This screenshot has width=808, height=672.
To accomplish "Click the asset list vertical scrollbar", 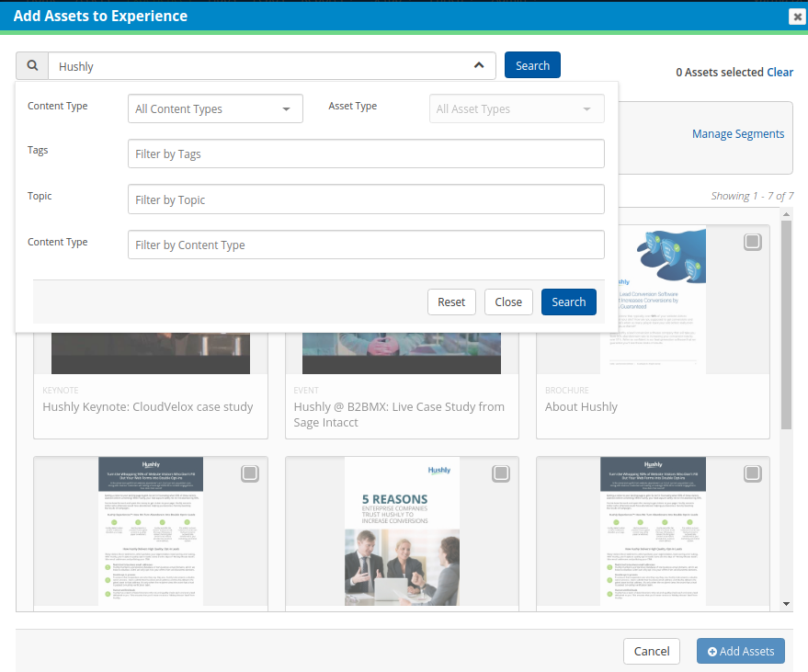I will [786, 325].
